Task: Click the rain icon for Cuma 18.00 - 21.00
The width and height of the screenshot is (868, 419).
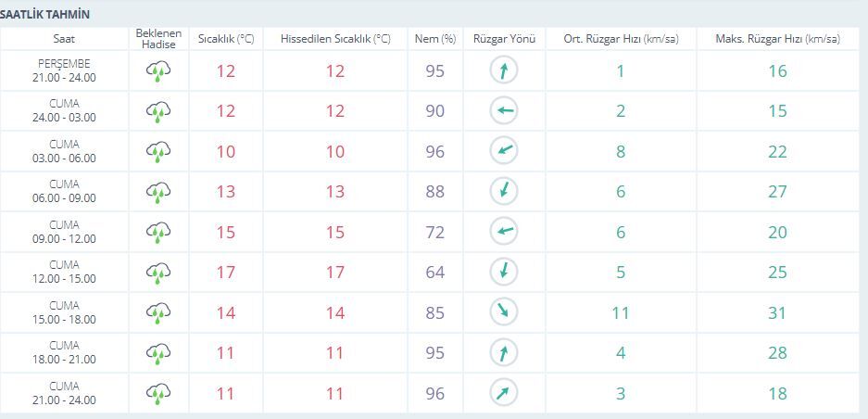Action: point(158,353)
